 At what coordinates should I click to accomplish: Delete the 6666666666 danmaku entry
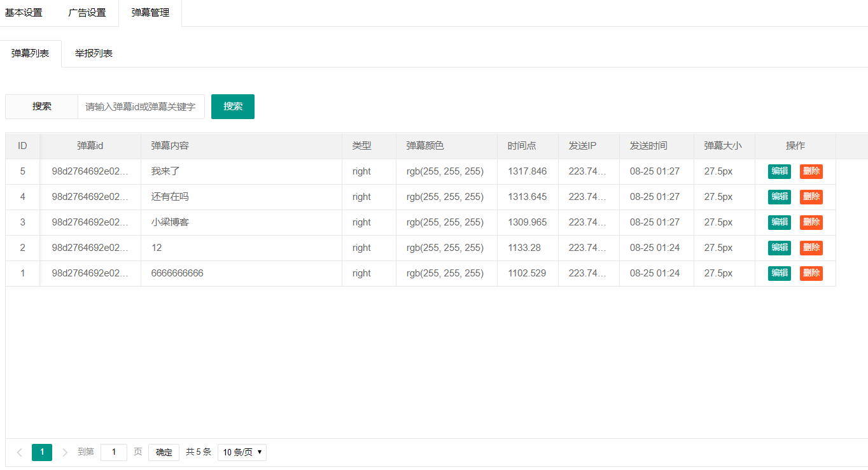coord(811,273)
